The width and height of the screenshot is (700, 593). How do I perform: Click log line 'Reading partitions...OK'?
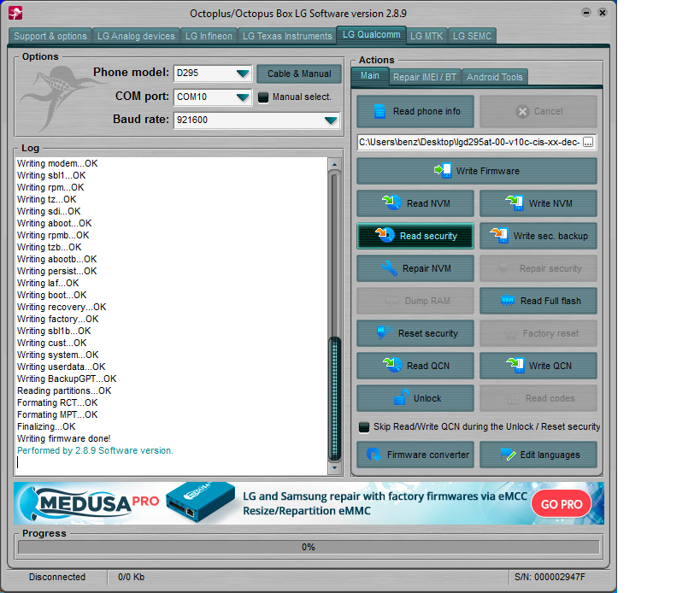pos(64,390)
